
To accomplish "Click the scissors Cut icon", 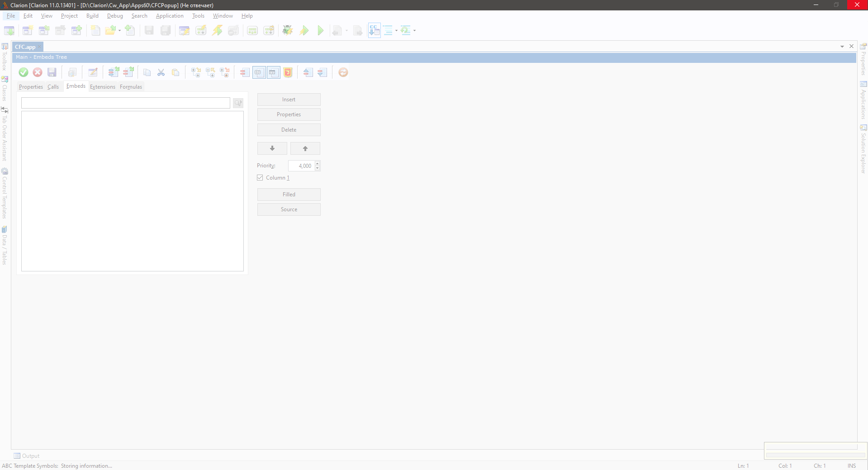I will click(x=161, y=72).
